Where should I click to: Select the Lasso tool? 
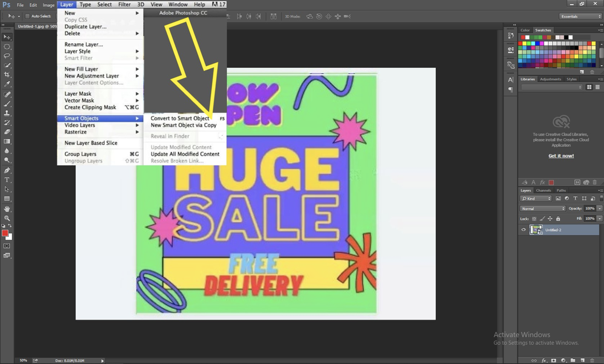click(x=7, y=56)
